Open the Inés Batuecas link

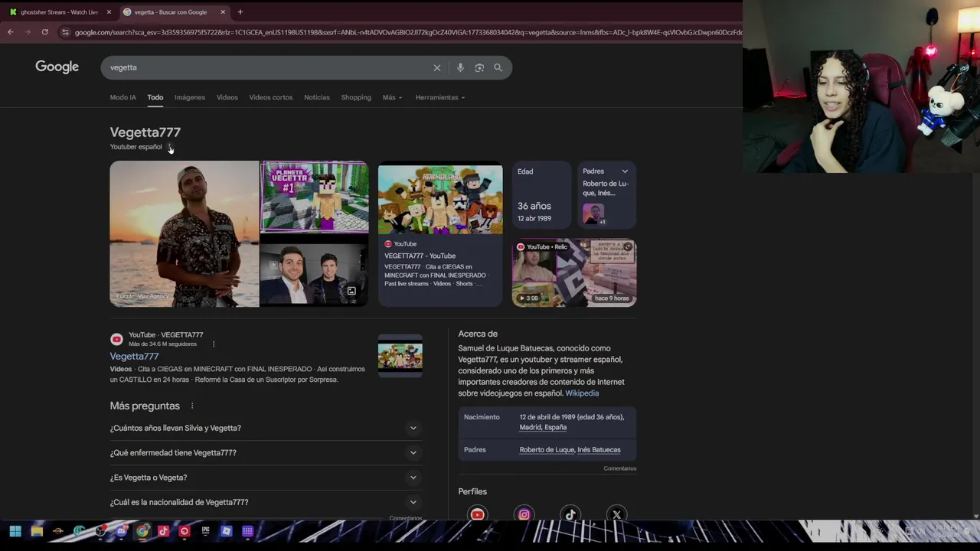tap(599, 450)
